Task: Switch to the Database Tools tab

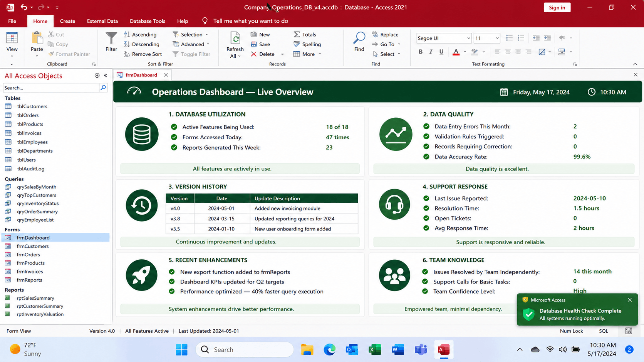Action: coord(148,21)
